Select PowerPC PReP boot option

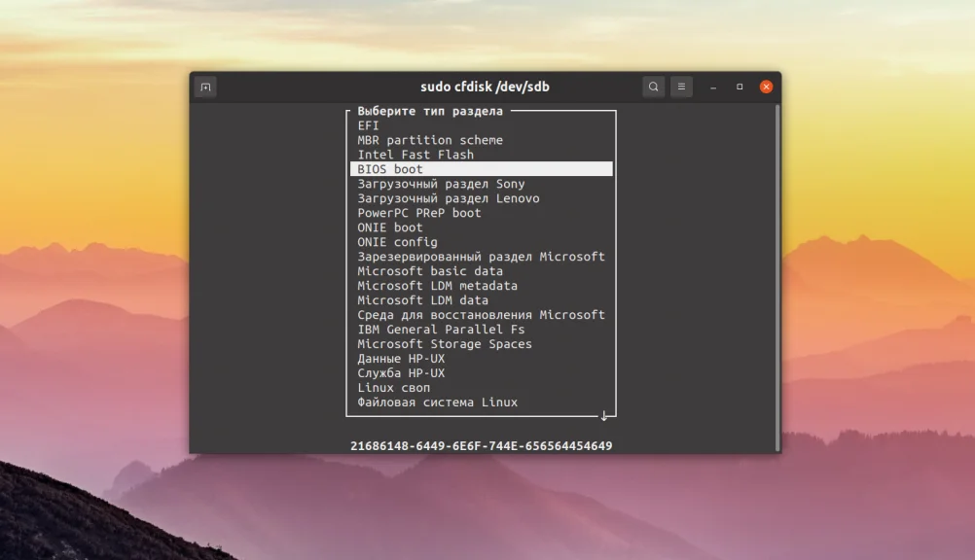420,212
